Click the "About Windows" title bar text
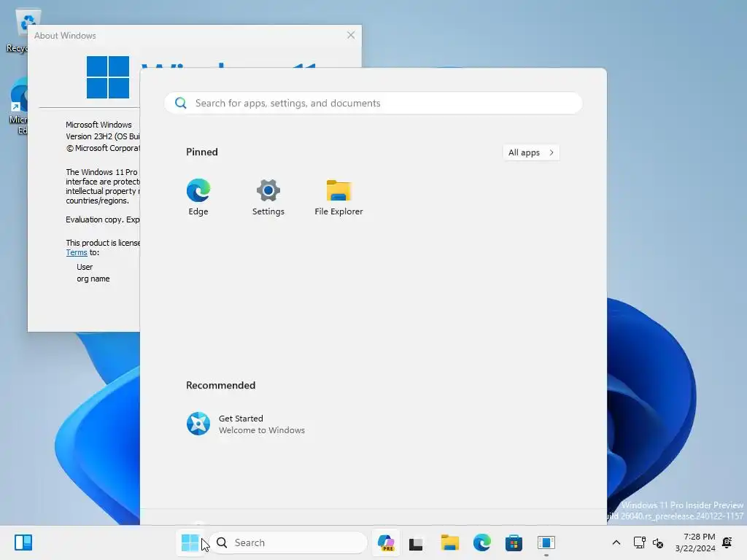 click(65, 36)
